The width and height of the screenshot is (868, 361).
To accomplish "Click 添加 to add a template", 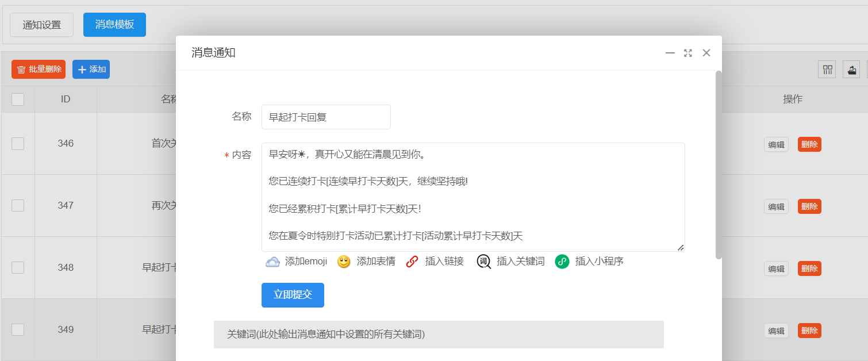I will coord(91,70).
